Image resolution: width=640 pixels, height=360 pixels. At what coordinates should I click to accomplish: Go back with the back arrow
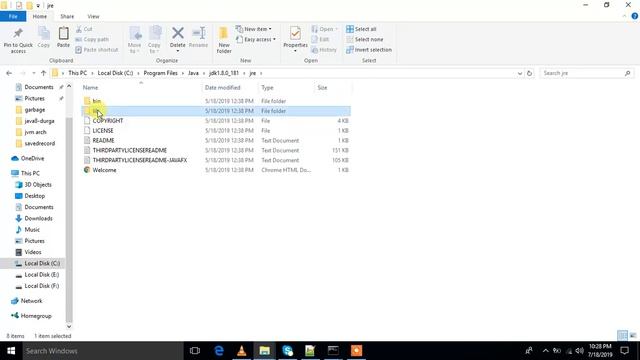(9, 73)
